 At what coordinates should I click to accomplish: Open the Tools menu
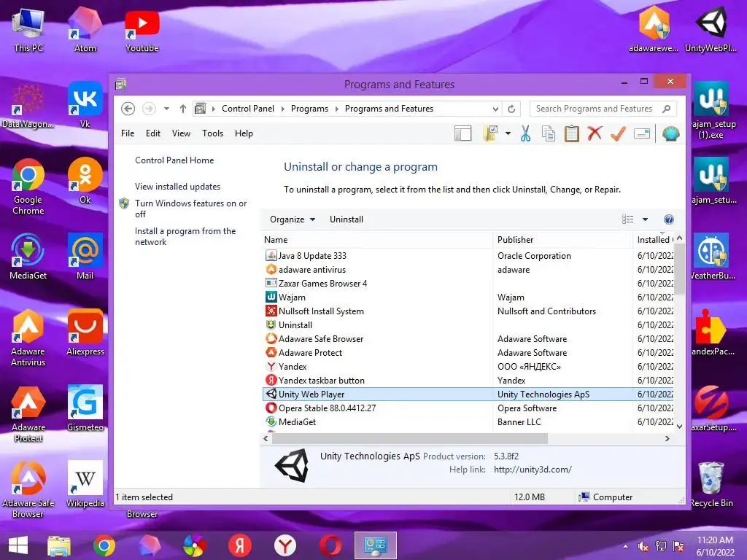(x=212, y=133)
